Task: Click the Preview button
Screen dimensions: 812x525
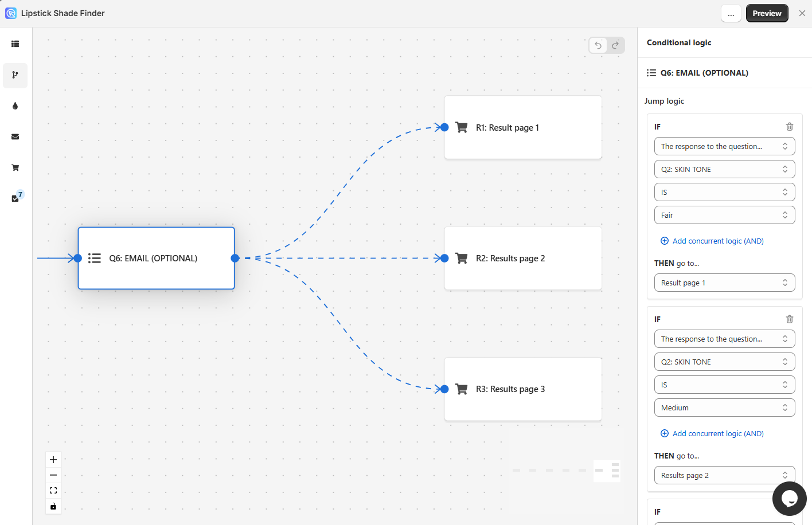Action: pos(767,13)
